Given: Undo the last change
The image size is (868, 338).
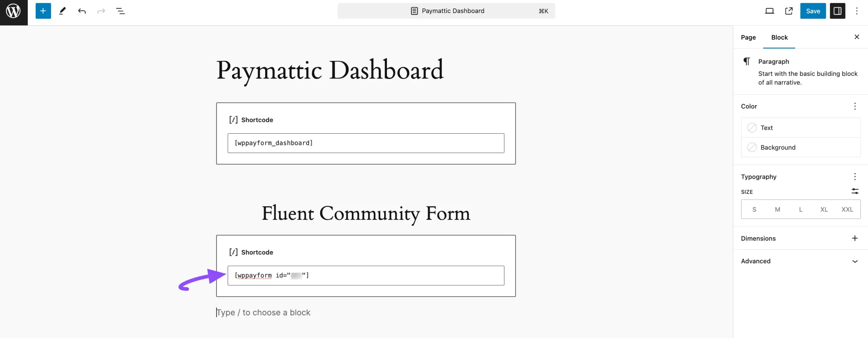Looking at the screenshot, I should (x=82, y=11).
